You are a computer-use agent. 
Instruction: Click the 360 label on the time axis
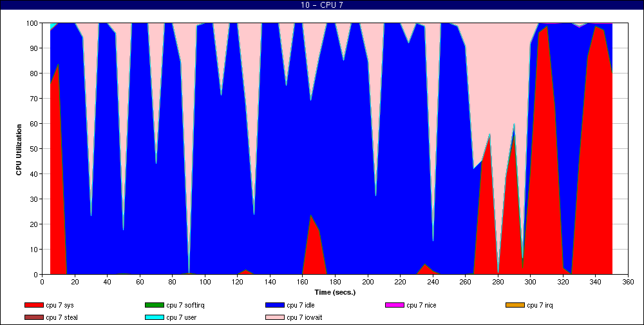tap(628, 282)
